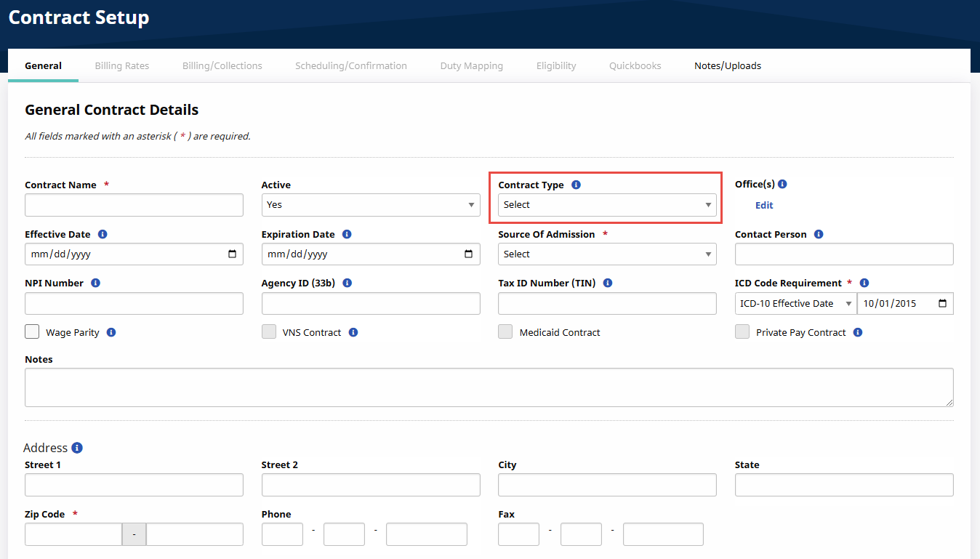Viewport: 980px width, 559px height.
Task: Open the Contract Type dropdown
Action: [607, 205]
